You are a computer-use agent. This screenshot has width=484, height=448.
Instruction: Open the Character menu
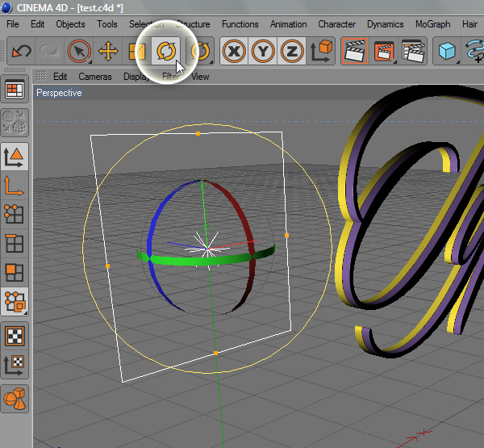336,24
